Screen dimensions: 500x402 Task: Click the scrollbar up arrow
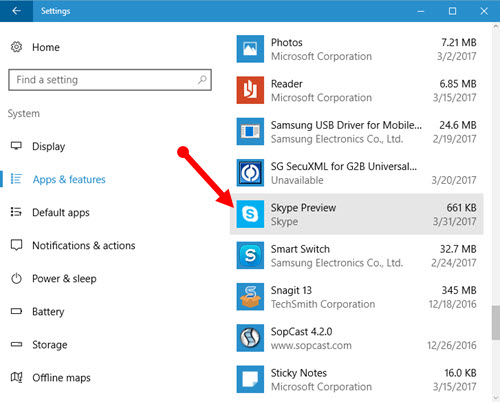click(x=496, y=26)
